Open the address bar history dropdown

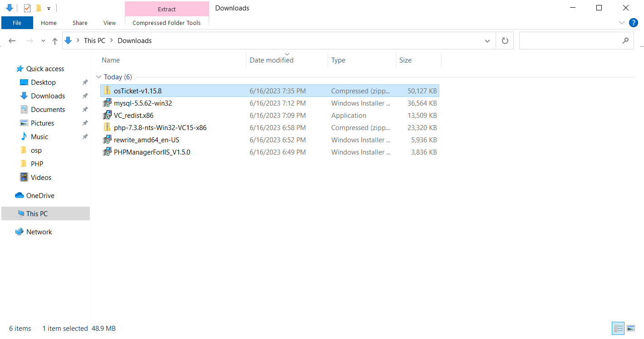pyautogui.click(x=487, y=41)
